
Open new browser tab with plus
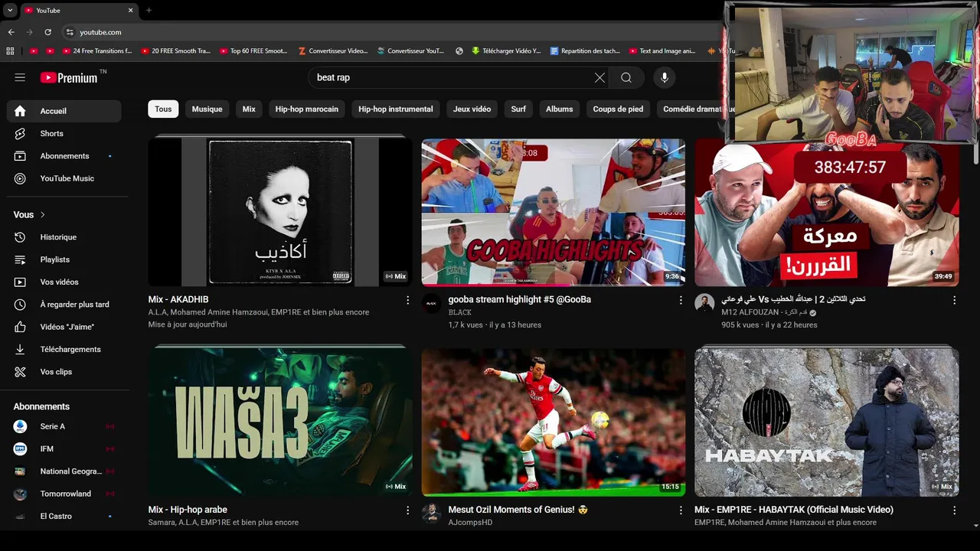(149, 10)
